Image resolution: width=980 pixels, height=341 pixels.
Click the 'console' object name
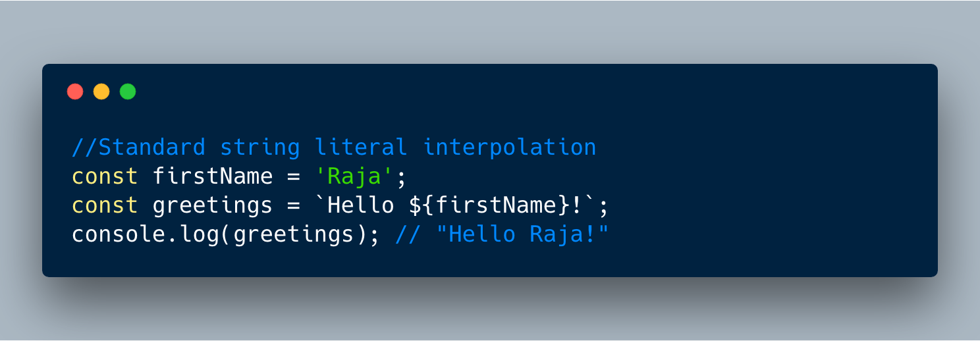(119, 234)
